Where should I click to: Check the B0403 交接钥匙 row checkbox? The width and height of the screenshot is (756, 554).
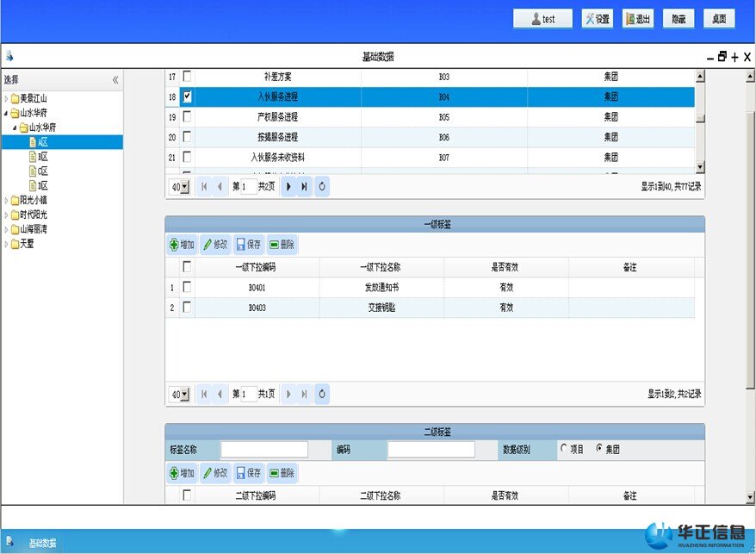(x=187, y=308)
